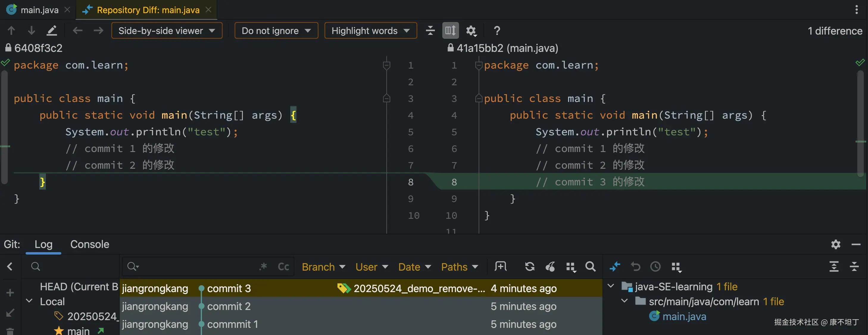Click the diff help question mark
This screenshot has height=335, width=868.
pyautogui.click(x=497, y=31)
